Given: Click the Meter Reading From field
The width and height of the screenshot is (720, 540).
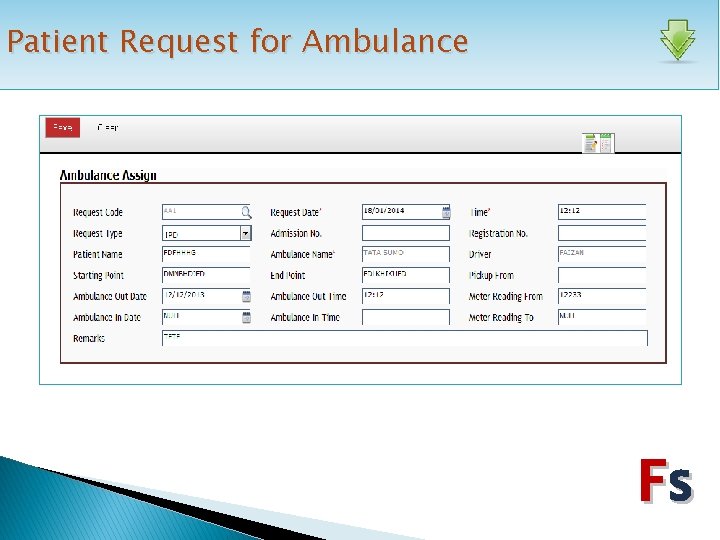Looking at the screenshot, I should [602, 296].
